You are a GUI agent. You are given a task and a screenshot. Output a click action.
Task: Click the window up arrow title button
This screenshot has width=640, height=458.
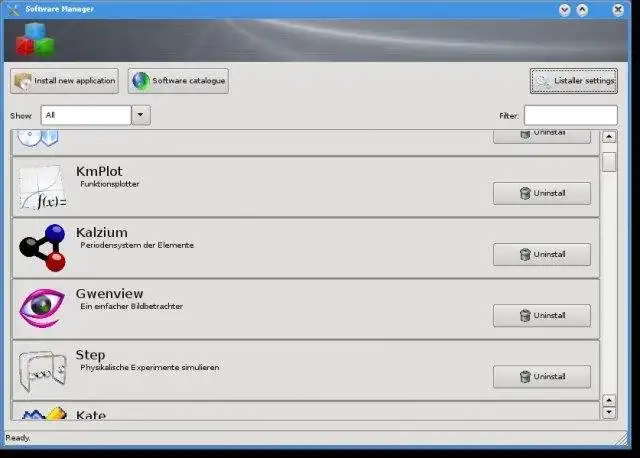click(x=582, y=9)
